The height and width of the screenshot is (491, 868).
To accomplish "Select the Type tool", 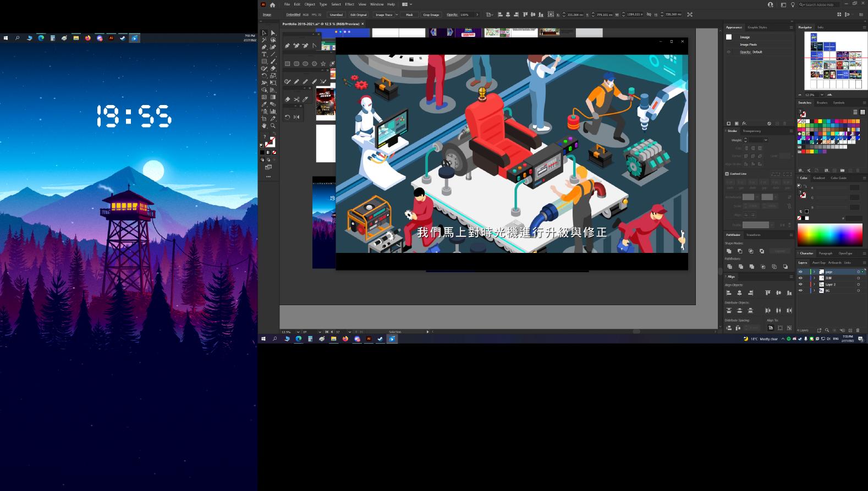I will pyautogui.click(x=264, y=54).
